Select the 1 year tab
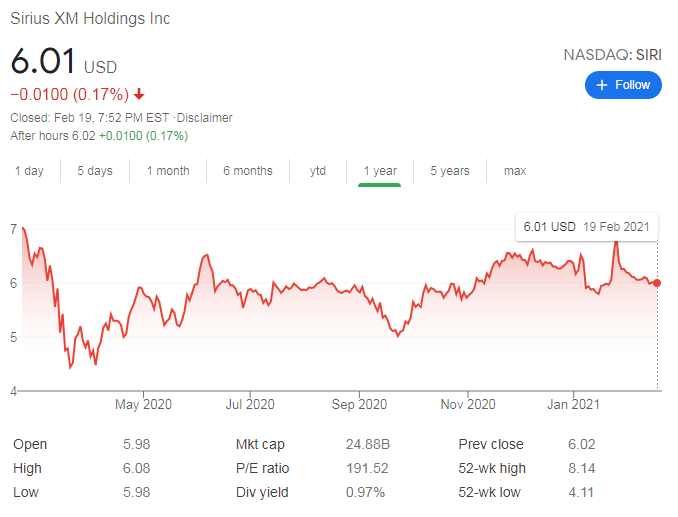Image resolution: width=678 pixels, height=517 pixels. 380,171
